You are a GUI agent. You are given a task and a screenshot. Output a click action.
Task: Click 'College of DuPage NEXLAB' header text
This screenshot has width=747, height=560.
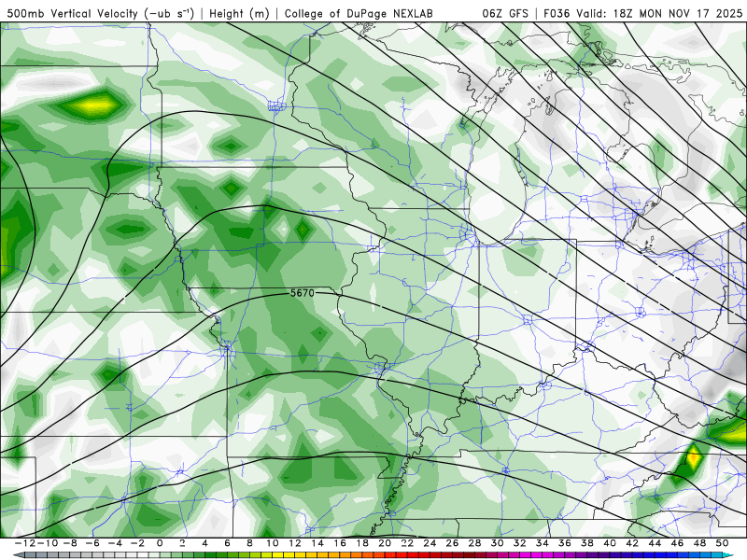(x=359, y=13)
